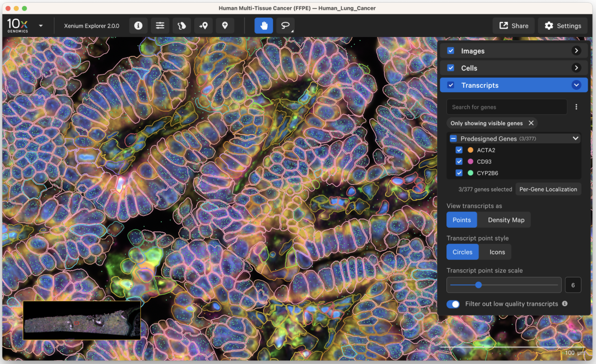Click the cell shapes icon in the toolbar
This screenshot has width=596, height=364.
182,25
